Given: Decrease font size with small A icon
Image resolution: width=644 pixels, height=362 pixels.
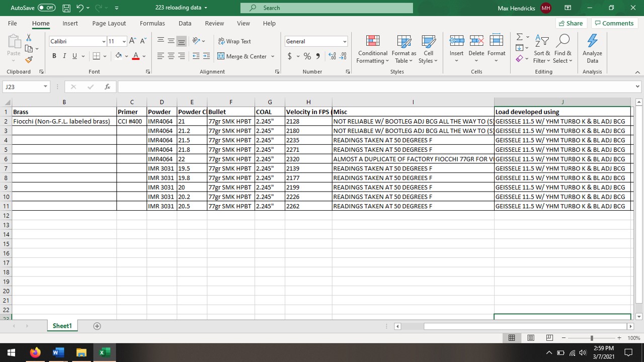Looking at the screenshot, I should click(143, 41).
